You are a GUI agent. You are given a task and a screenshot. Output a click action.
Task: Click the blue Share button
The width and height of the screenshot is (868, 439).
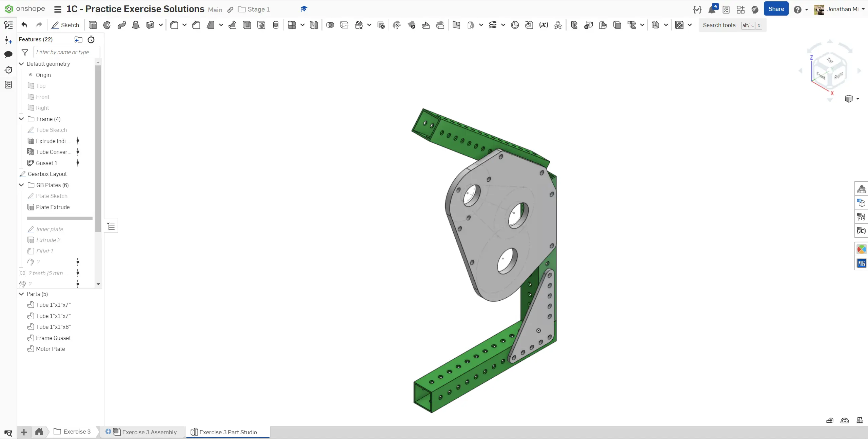776,9
